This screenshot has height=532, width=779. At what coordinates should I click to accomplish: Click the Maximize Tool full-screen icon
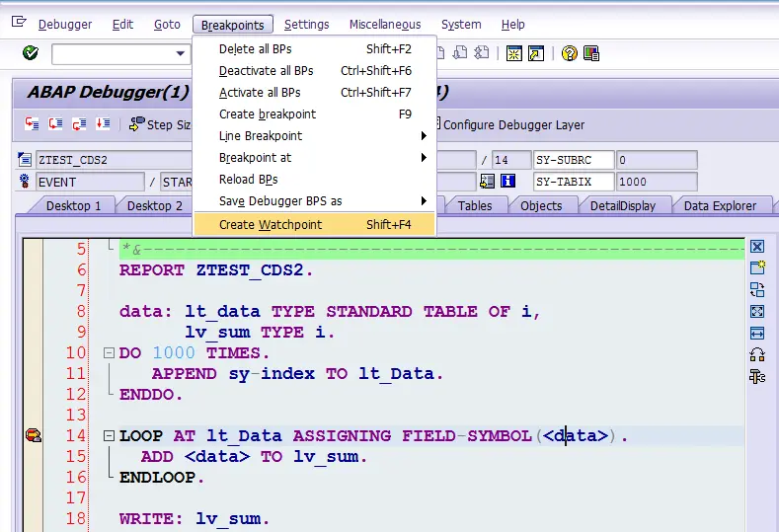[757, 312]
